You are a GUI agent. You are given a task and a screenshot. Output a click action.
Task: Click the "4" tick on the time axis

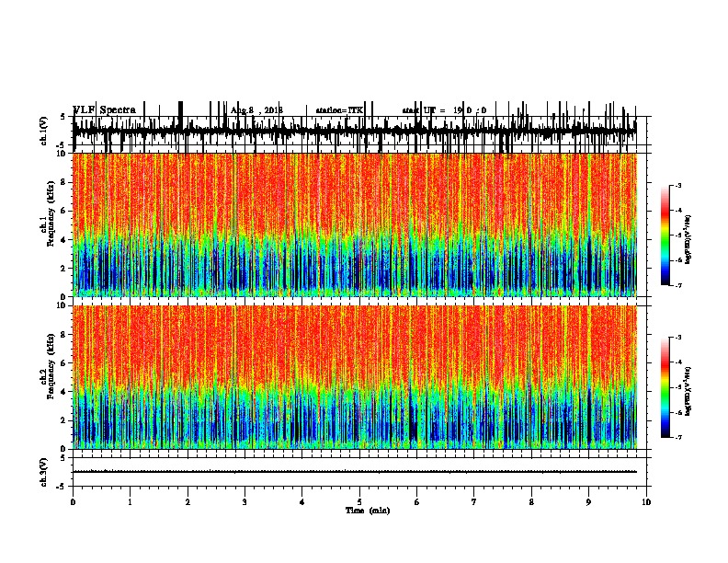[x=302, y=502]
